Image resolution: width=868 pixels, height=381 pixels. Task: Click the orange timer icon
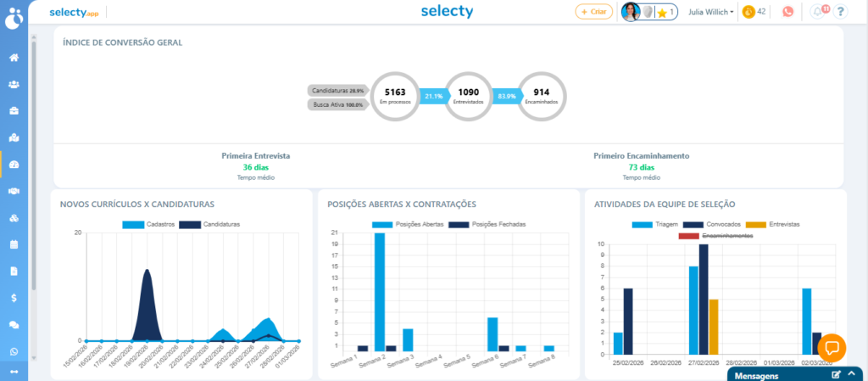(748, 12)
